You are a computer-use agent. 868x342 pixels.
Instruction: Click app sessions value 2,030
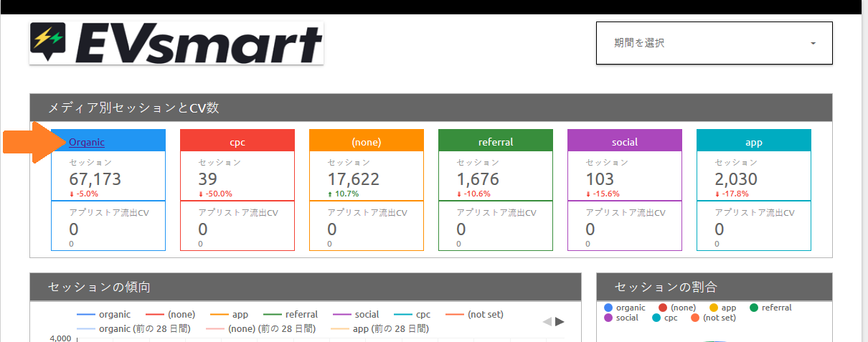[736, 179]
